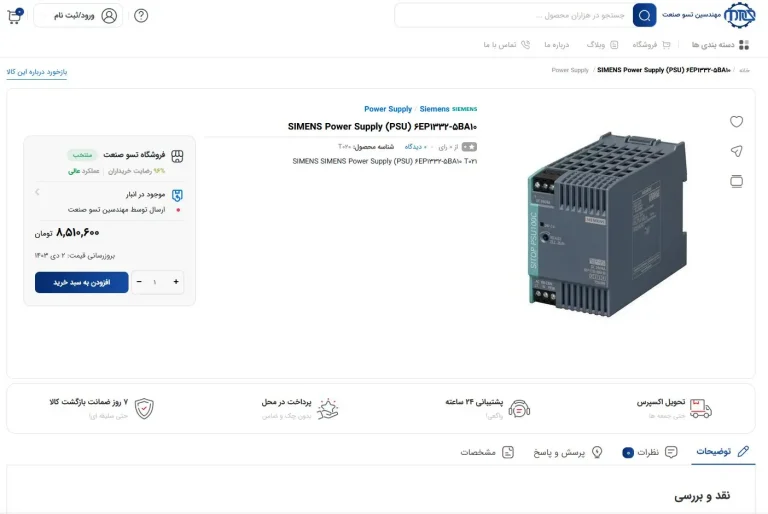This screenshot has width=768, height=514.
Task: Share the product via paper plane icon
Action: tap(736, 151)
